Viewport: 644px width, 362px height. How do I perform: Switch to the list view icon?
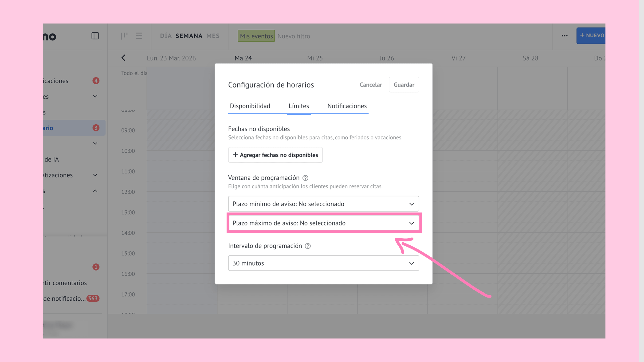pos(139,36)
